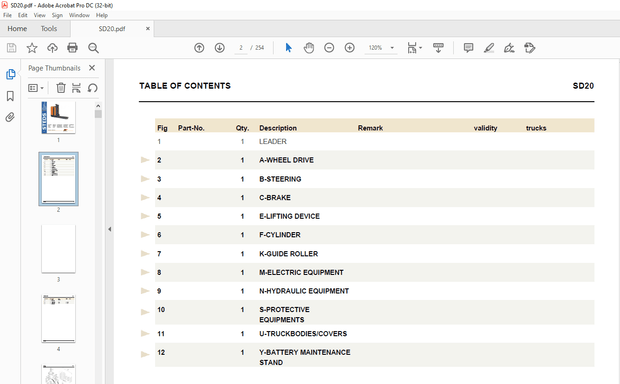This screenshot has width=620, height=384.
Task: Bookmark file with star icon
Action: point(32,48)
